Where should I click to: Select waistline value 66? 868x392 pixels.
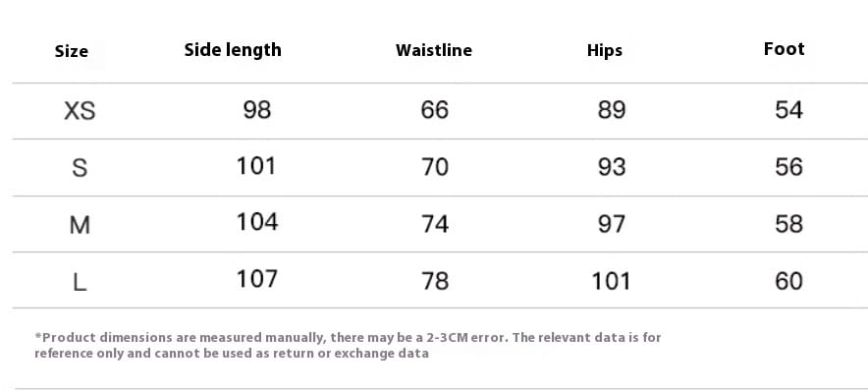click(x=435, y=110)
